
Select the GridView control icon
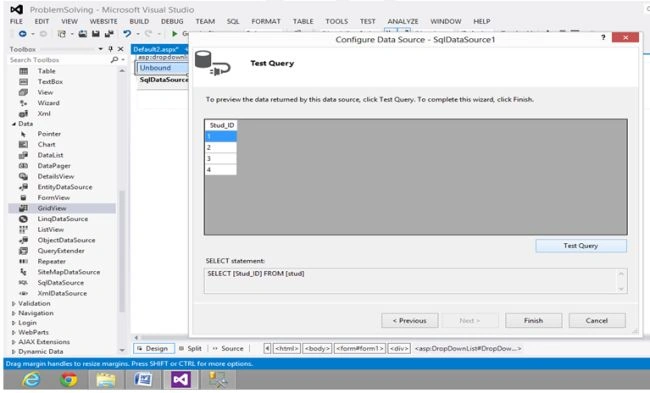[24, 208]
